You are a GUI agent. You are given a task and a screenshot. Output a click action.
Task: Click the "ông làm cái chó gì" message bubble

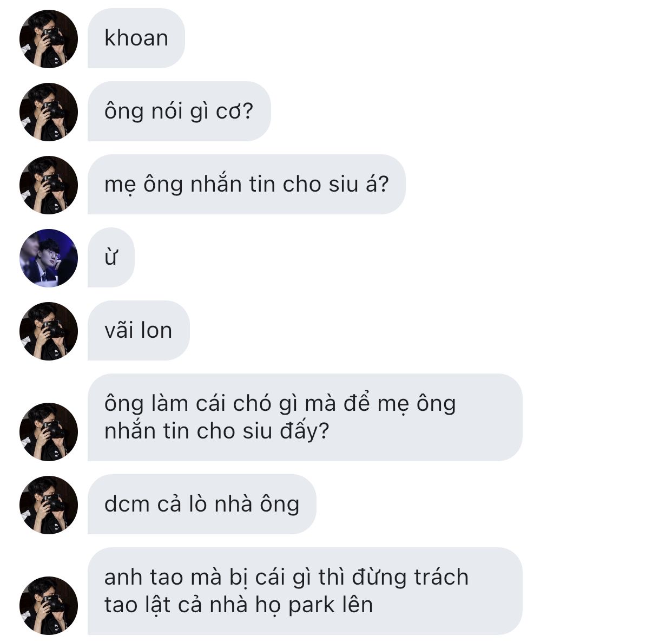305,417
